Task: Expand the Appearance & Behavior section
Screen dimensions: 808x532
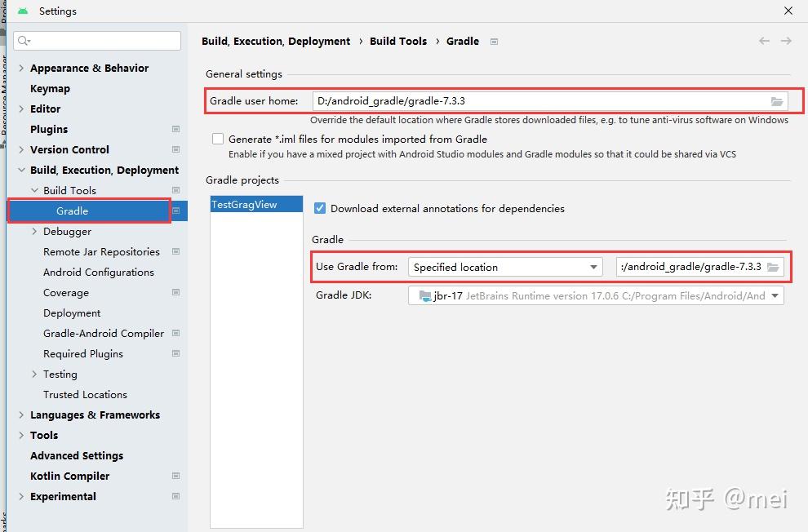Action: pyautogui.click(x=20, y=68)
